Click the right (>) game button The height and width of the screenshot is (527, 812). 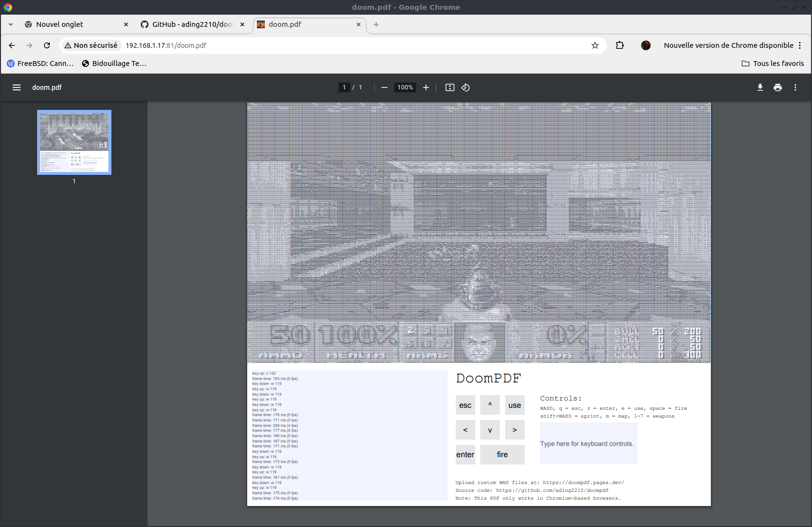[x=514, y=430]
